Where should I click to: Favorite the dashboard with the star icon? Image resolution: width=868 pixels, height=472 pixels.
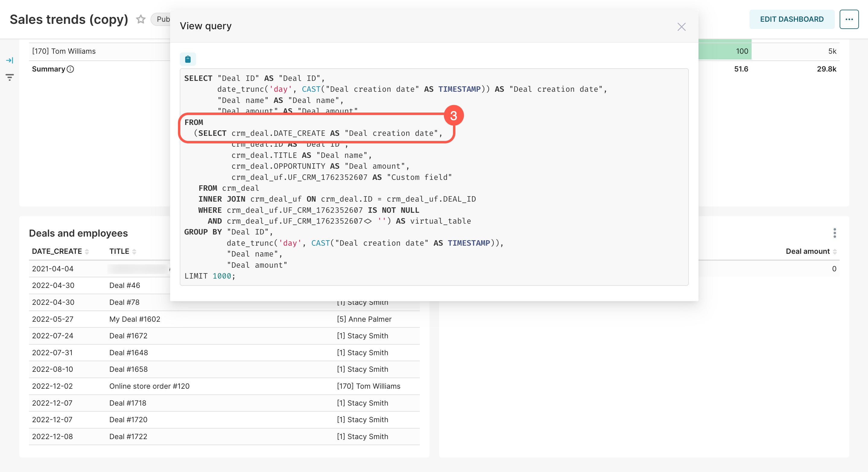coord(141,19)
